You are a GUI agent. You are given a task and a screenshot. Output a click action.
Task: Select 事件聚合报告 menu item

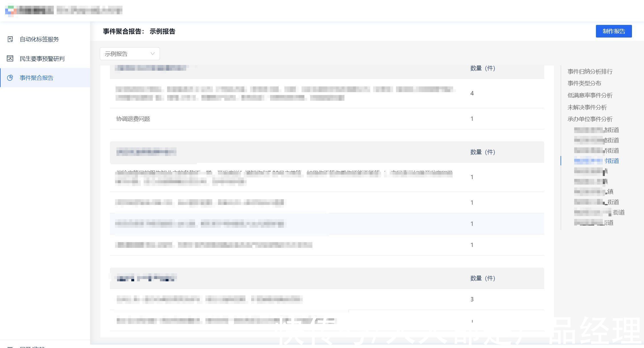click(x=45, y=78)
